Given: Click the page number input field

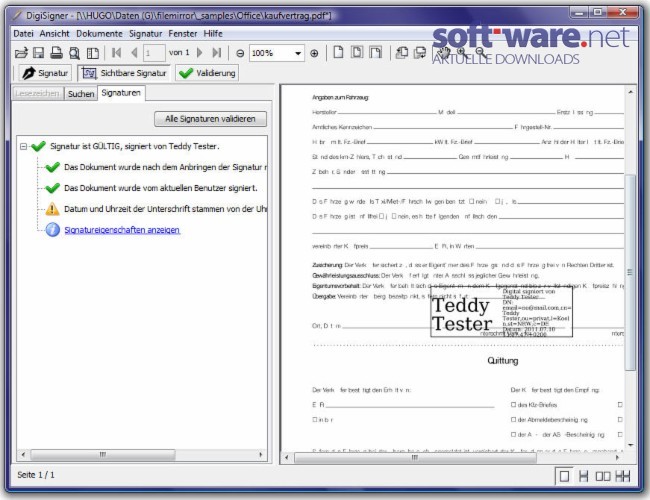Looking at the screenshot, I should click(154, 53).
